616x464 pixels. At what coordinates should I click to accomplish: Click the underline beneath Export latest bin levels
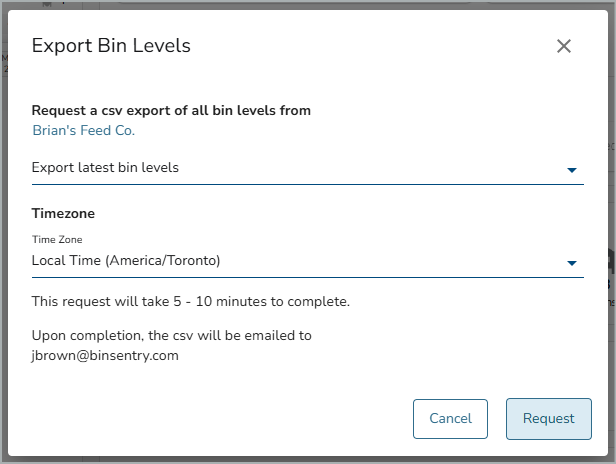pos(308,184)
